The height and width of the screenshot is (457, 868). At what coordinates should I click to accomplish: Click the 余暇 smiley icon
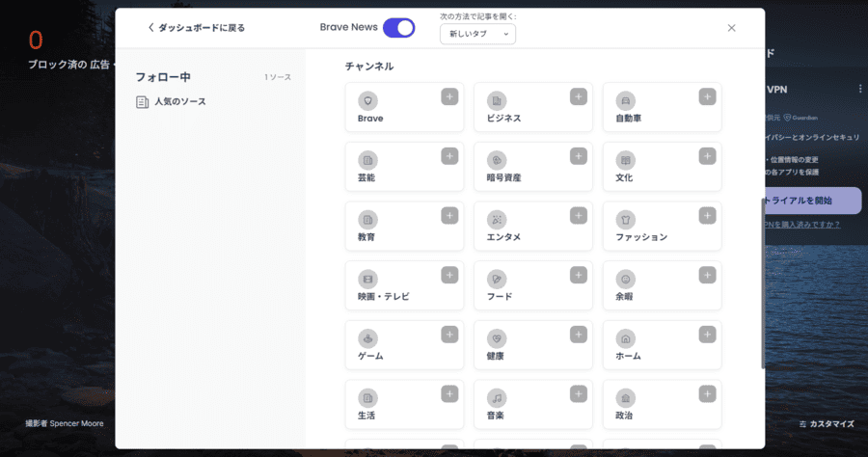click(x=626, y=279)
